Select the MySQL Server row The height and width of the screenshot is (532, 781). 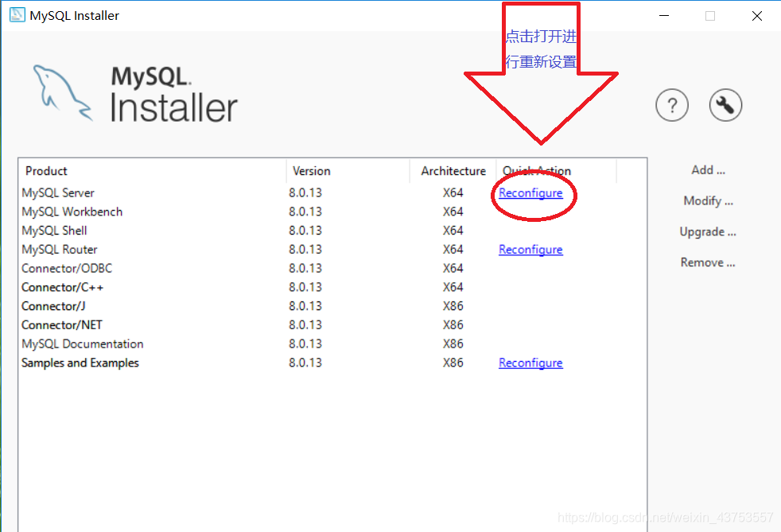[332, 192]
